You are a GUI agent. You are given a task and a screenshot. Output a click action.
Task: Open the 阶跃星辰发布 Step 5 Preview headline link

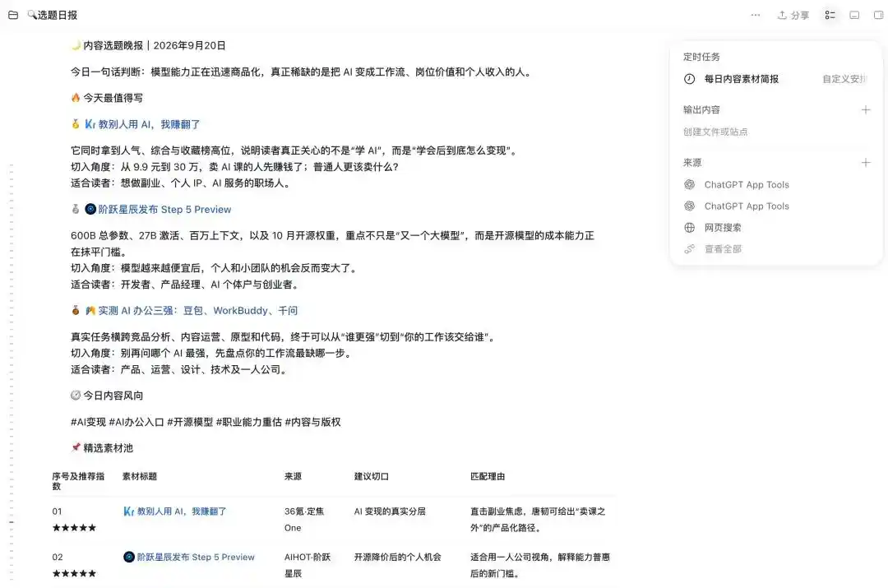164,210
